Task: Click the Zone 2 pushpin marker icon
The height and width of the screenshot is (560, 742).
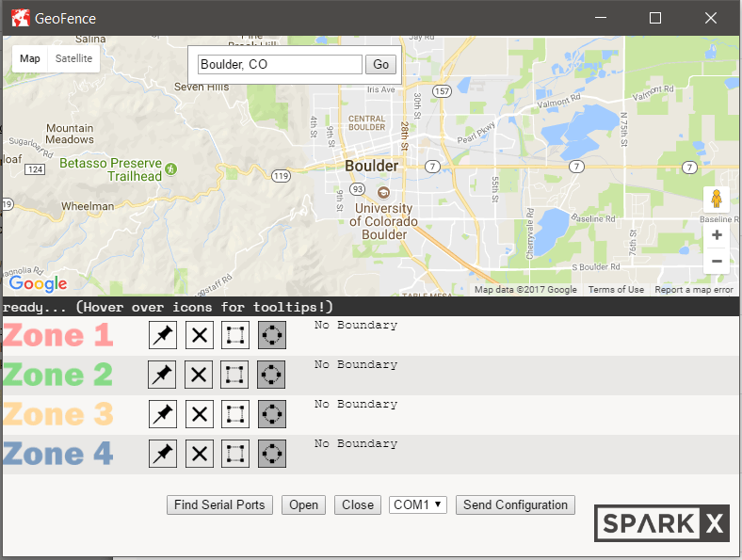Action: coord(162,375)
